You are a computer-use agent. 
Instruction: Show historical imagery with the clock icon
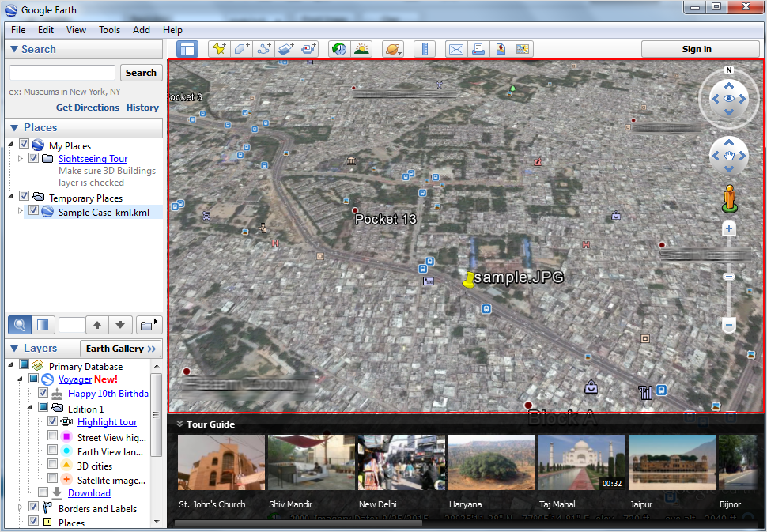coord(338,48)
